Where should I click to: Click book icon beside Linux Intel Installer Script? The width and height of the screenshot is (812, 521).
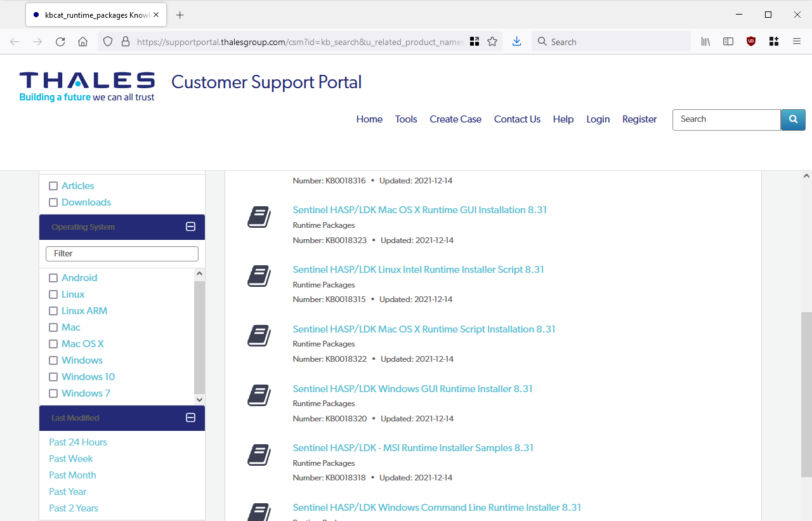[259, 276]
